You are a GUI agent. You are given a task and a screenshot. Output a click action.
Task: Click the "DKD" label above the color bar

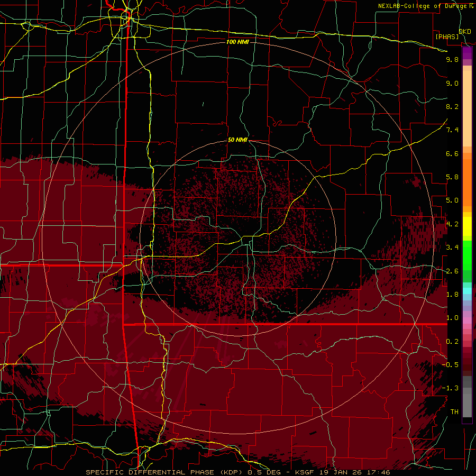click(464, 32)
